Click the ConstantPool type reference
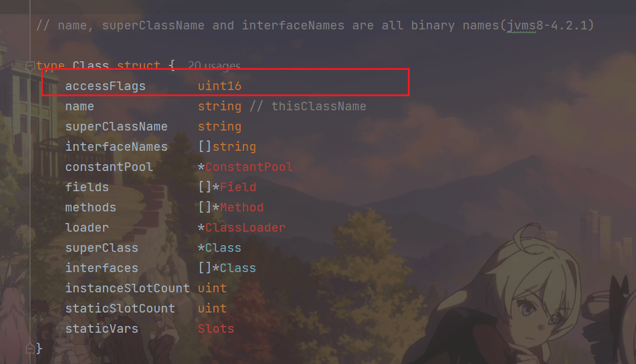Viewport: 636px width, 364px height. pos(249,167)
